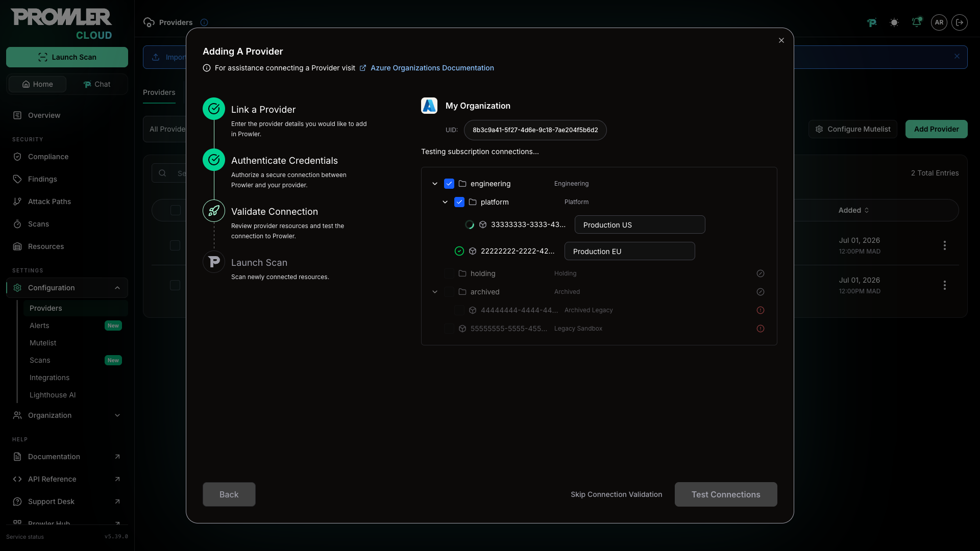Open the notifications bell

(x=917, y=22)
